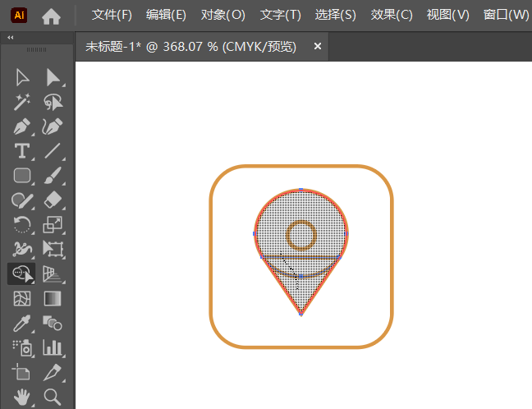Screen dimensions: 532x409
Task: Open the 文件(F) menu
Action: coord(112,15)
